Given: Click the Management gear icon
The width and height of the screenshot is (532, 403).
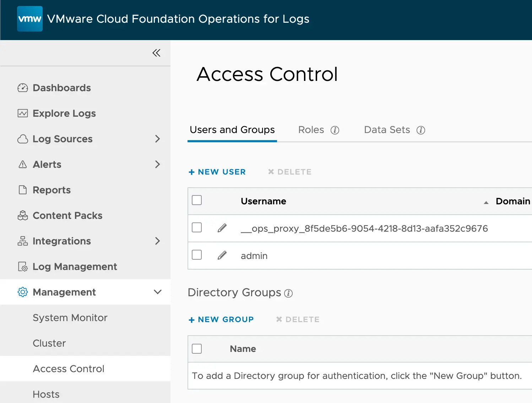Looking at the screenshot, I should [22, 292].
